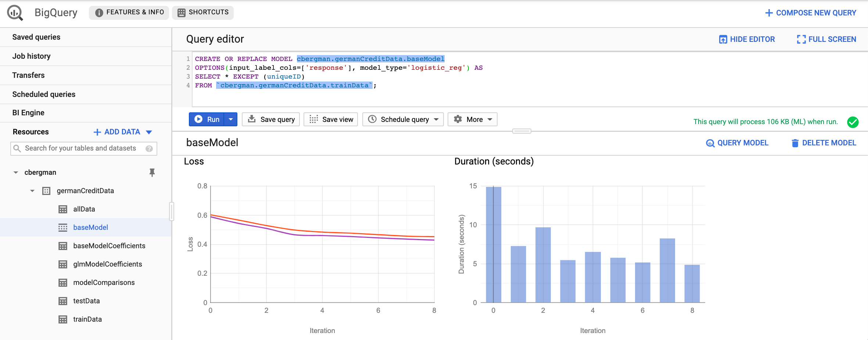View Scheduled queries
The width and height of the screenshot is (868, 340).
coord(44,94)
